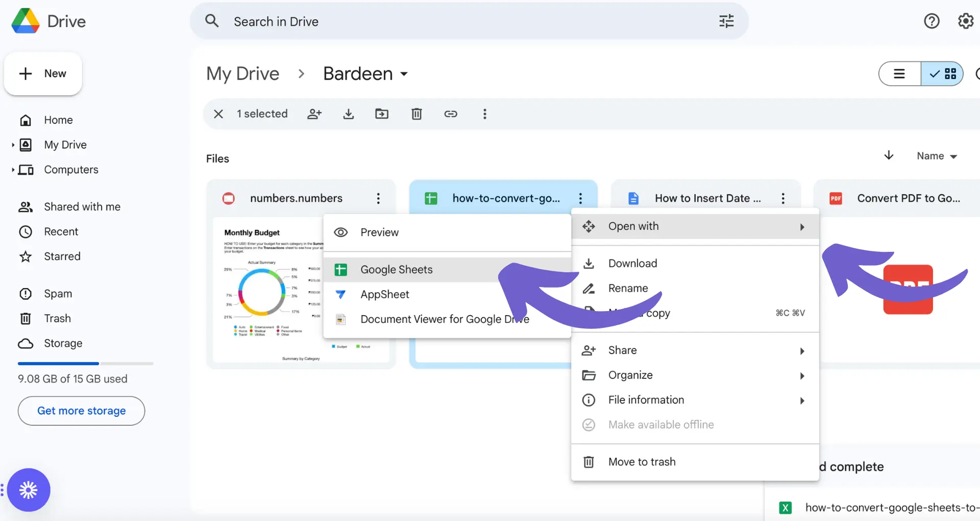Open more actions for numbers.numbers
Image resolution: width=980 pixels, height=521 pixels.
click(378, 198)
